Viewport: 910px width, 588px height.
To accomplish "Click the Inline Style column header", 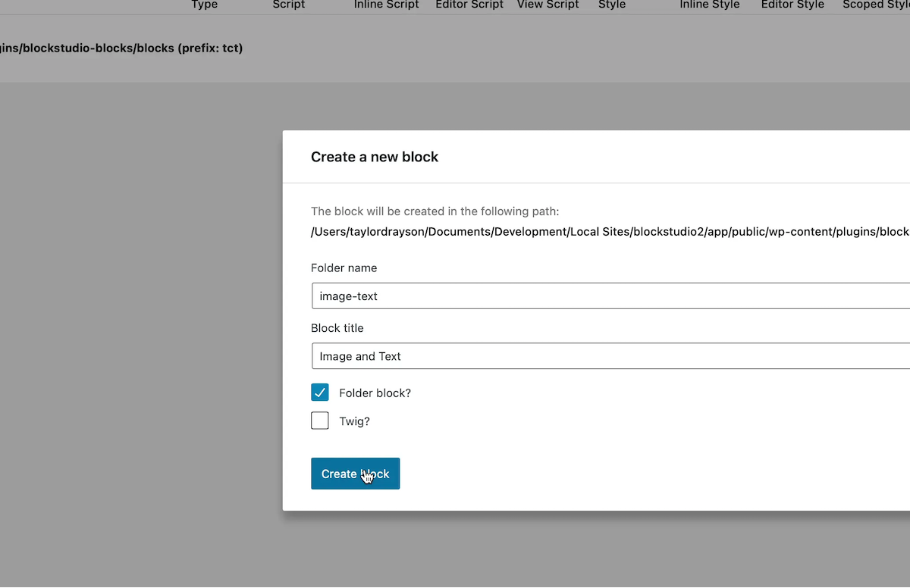I will pos(709,5).
